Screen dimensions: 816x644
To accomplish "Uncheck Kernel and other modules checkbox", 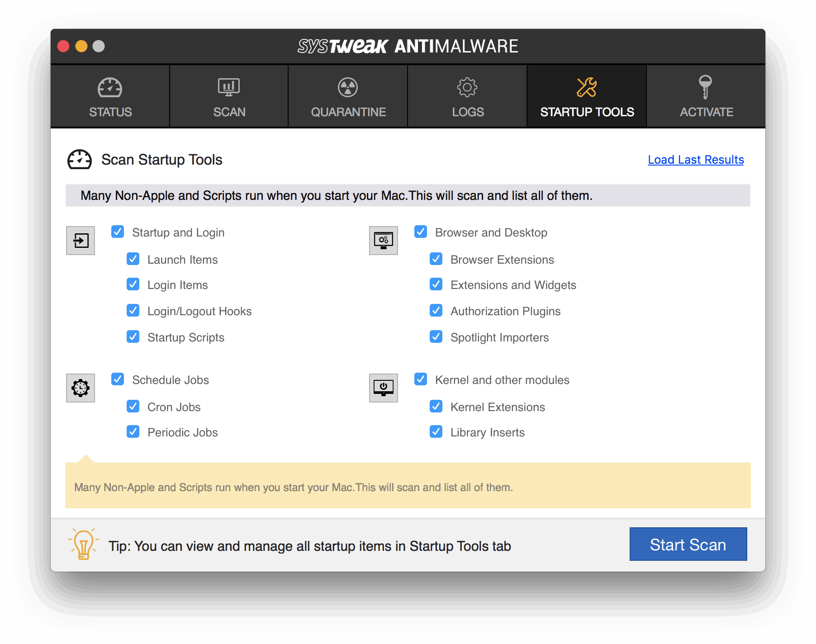I will tap(421, 379).
